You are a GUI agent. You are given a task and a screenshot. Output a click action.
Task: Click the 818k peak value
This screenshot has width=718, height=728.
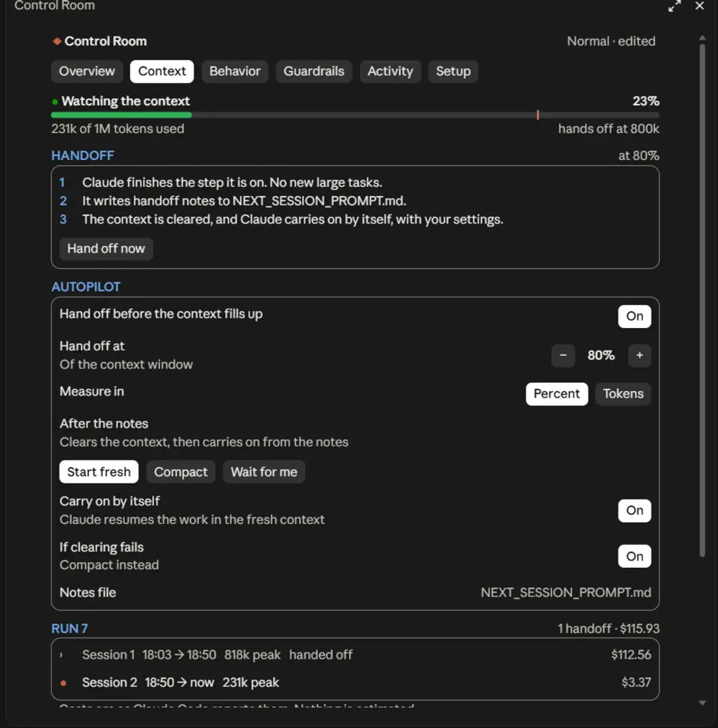click(252, 655)
